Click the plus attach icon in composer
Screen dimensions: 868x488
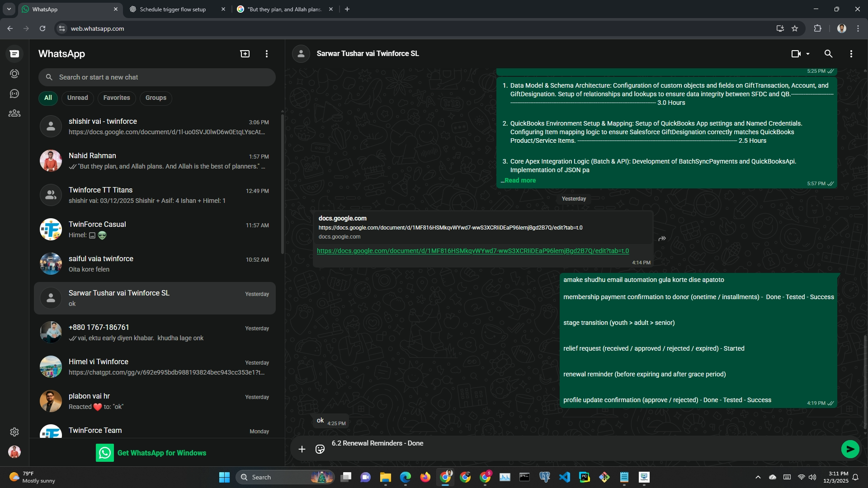coord(302,449)
